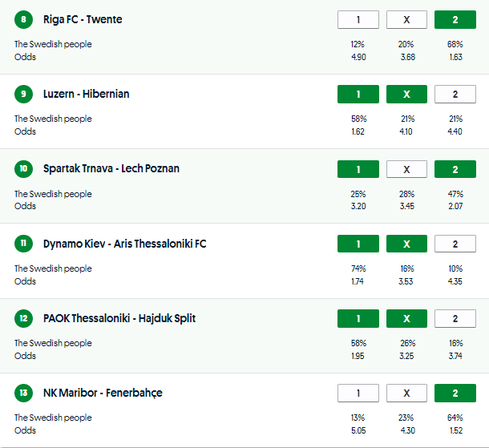Select away win 2 for Dynamo Kiev match
489x448 pixels.
pyautogui.click(x=455, y=244)
